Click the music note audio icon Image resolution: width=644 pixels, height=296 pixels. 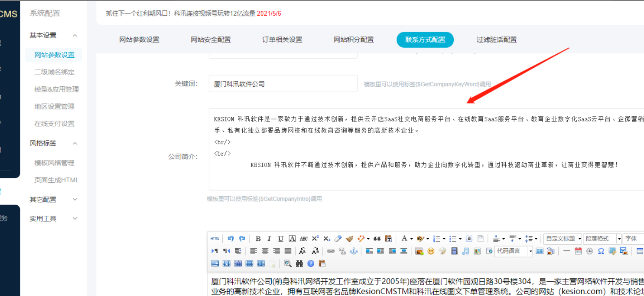point(465,251)
